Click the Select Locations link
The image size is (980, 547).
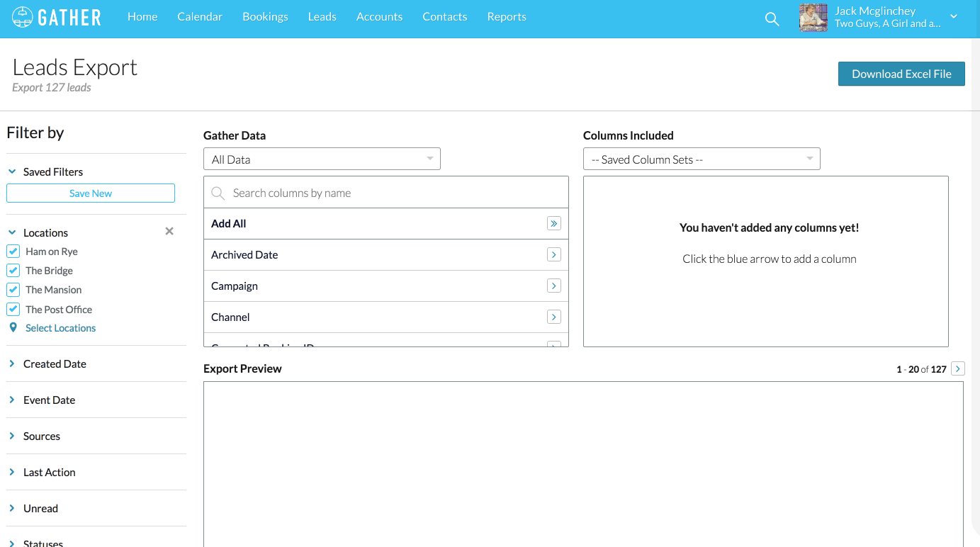click(60, 328)
